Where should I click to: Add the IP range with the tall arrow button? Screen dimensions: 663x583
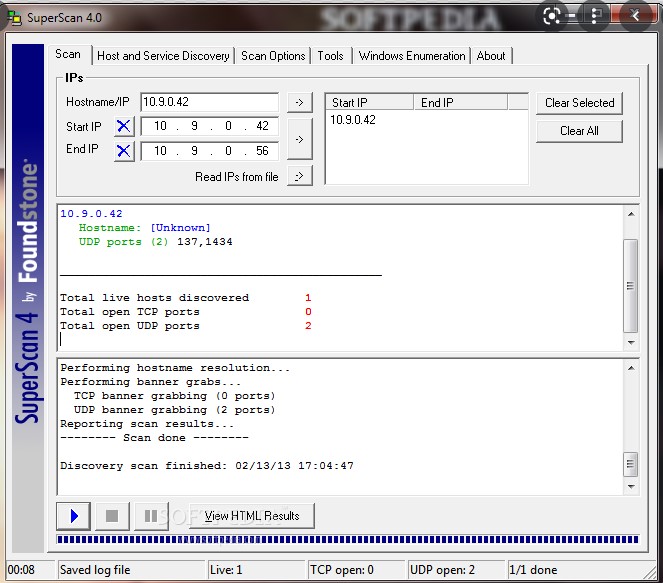[299, 139]
